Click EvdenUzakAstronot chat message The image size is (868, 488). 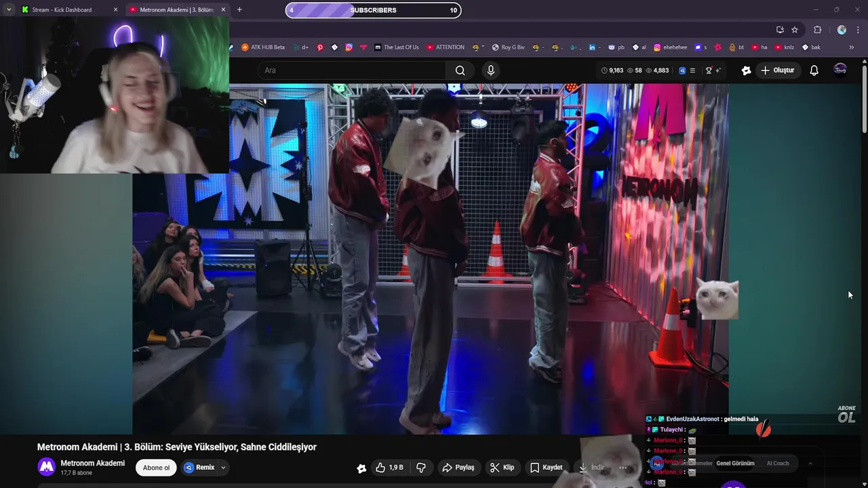click(x=703, y=419)
